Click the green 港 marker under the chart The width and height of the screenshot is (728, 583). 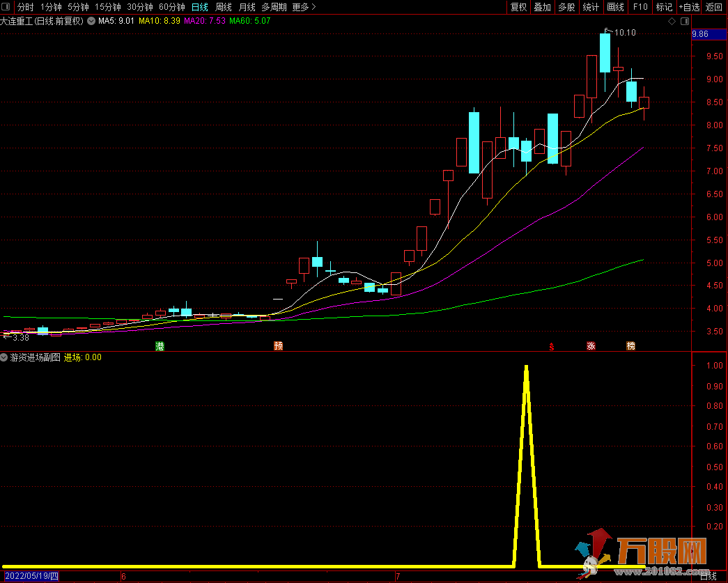[x=160, y=345]
